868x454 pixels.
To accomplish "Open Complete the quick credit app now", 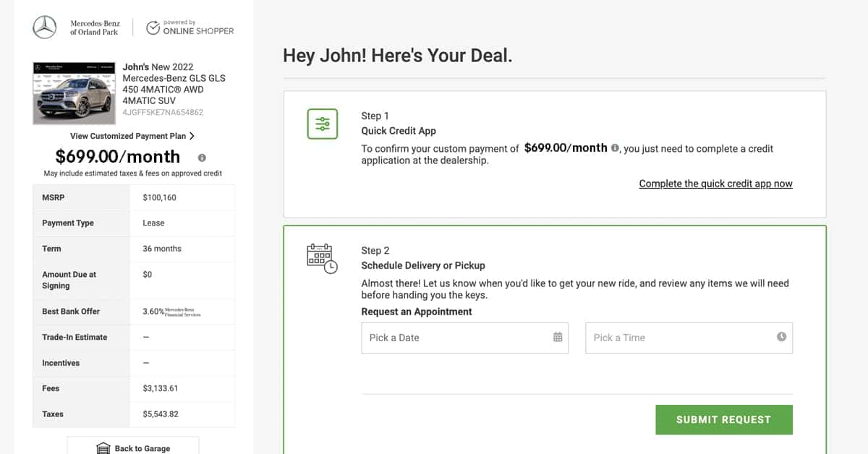I will [x=716, y=184].
